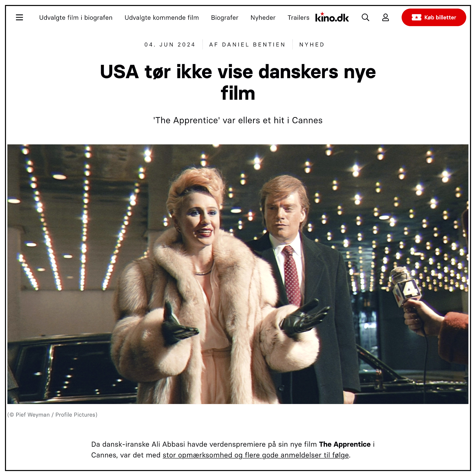
Task: Open the Nyheder section
Action: (x=263, y=18)
